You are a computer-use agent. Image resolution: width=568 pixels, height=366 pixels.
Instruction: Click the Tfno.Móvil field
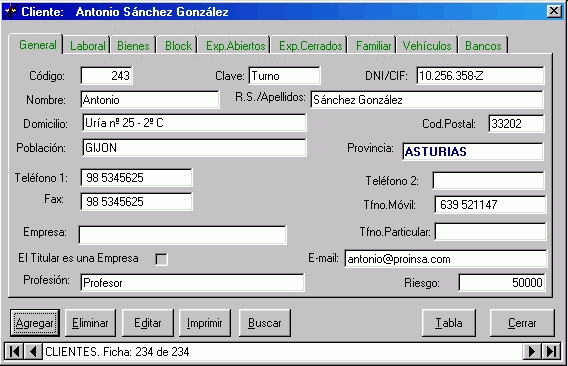click(x=490, y=205)
